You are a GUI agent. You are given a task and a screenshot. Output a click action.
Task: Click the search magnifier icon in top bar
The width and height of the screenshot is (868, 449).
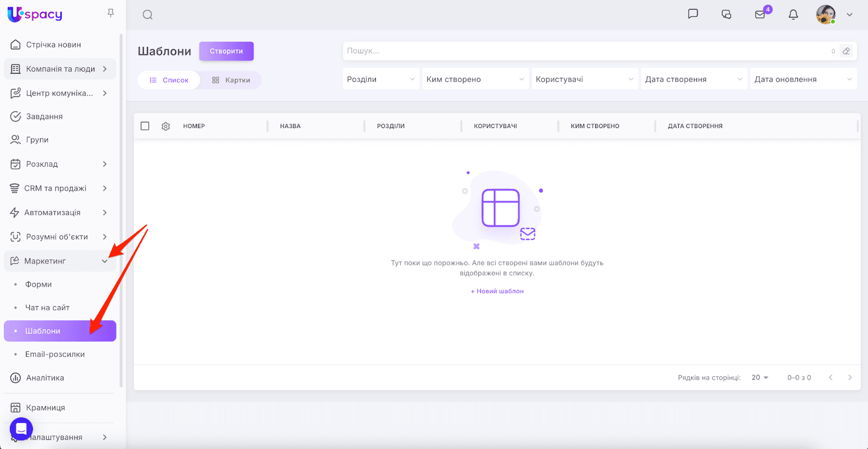pyautogui.click(x=148, y=15)
